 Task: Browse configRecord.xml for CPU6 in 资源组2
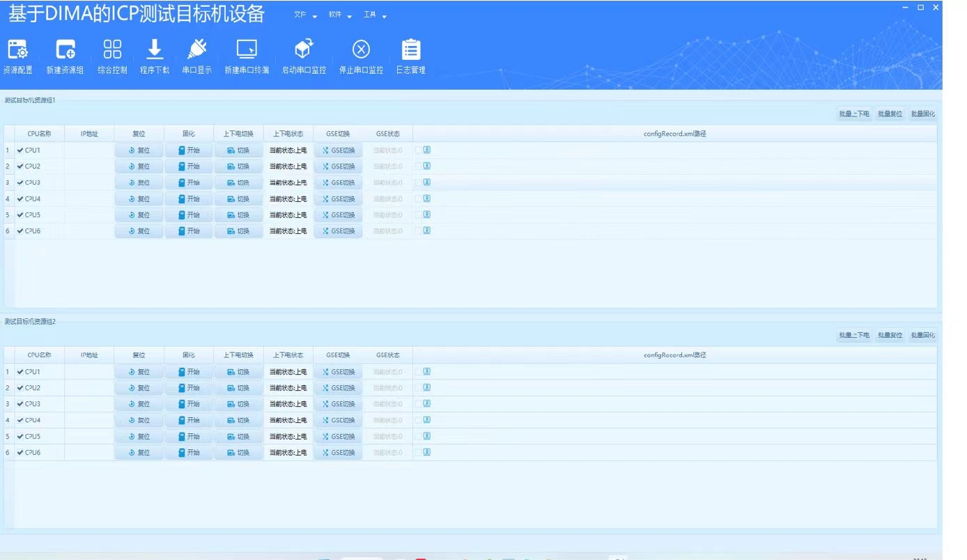[427, 451]
